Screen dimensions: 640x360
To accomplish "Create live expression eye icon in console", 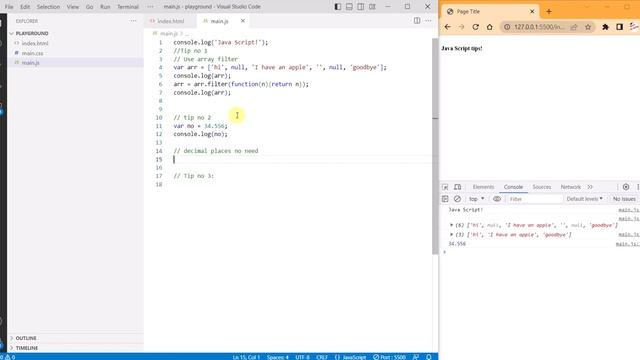I will (x=497, y=199).
